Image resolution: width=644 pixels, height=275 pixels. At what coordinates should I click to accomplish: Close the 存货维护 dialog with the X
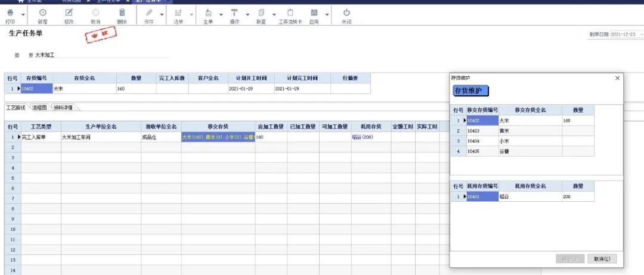coord(617,78)
